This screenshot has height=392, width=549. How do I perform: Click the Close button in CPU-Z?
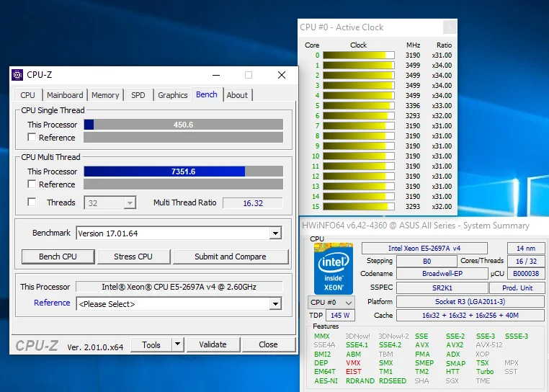click(x=268, y=344)
